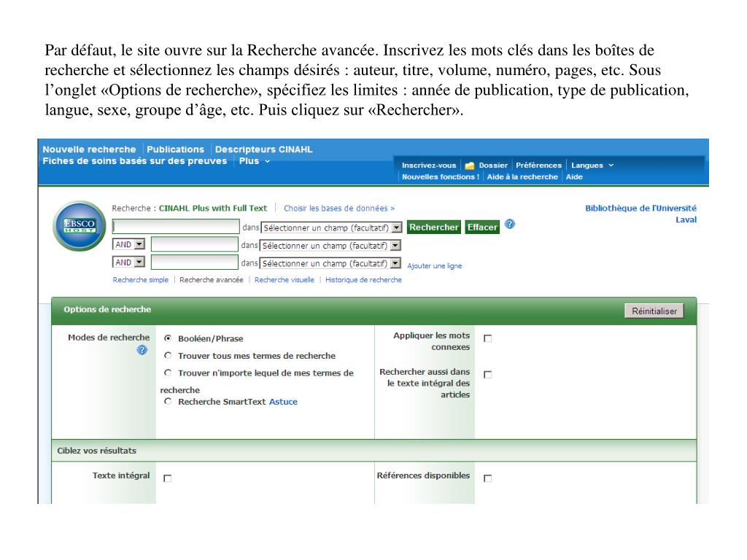The width and height of the screenshot is (747, 560).
Task: Open Historique de recherche
Action: click(363, 279)
